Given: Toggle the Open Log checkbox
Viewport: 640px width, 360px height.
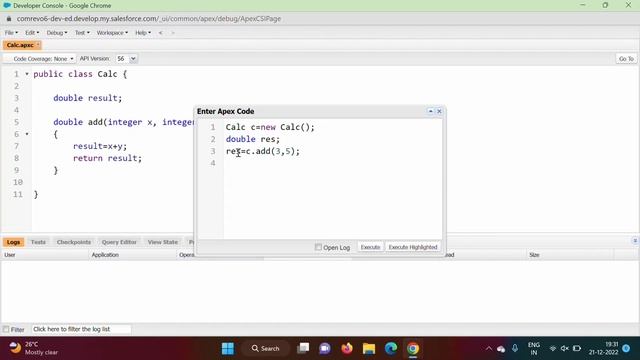Looking at the screenshot, I should coord(318,247).
